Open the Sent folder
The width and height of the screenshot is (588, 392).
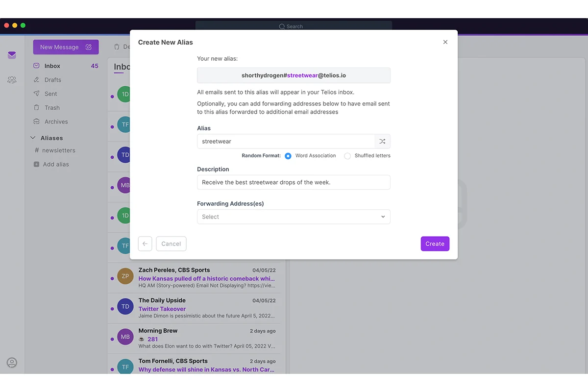point(51,94)
